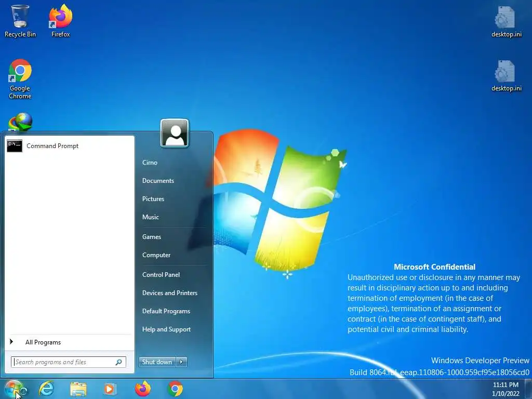532x399 pixels.
Task: Click the taskbar clock showing 11:11 PM
Action: coord(506,389)
